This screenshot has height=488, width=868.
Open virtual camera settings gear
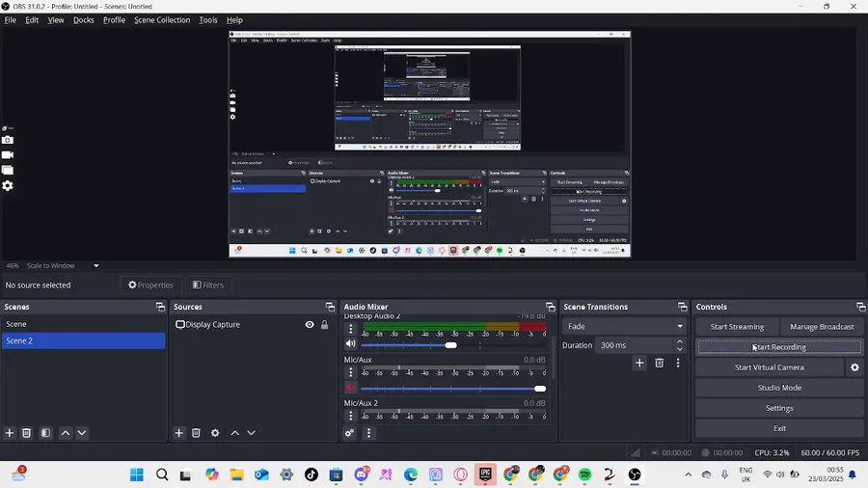point(854,367)
